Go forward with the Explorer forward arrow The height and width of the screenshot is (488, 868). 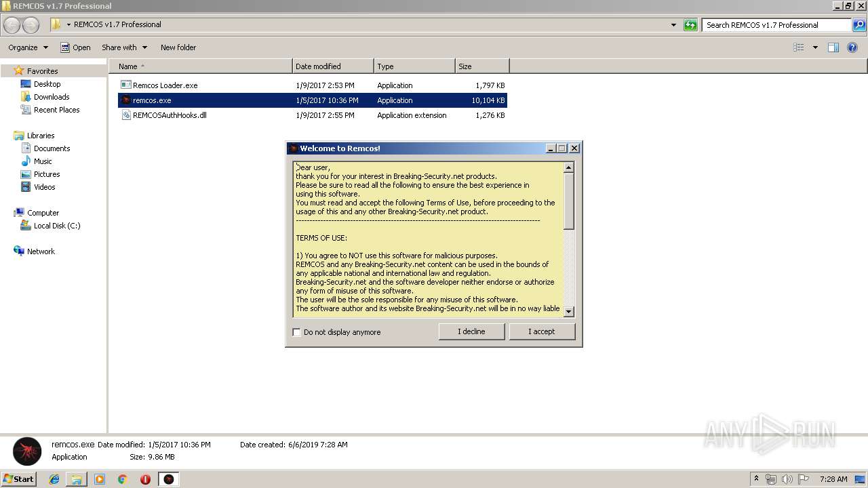31,25
